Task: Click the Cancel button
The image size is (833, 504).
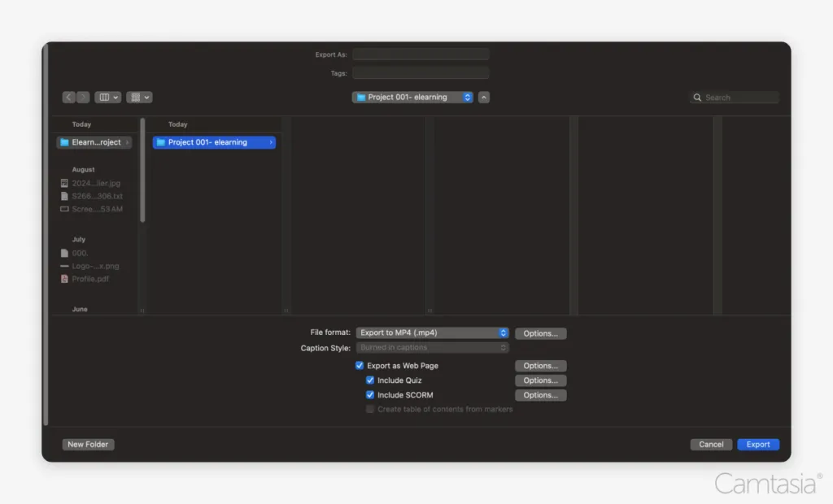Action: click(x=711, y=445)
